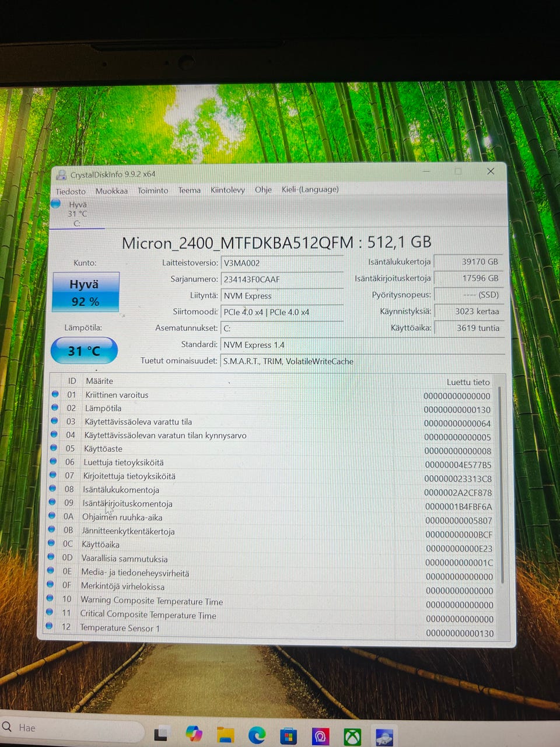Click the NVM Express 1.4 standard field
Viewport: 560px width, 747px height.
point(363,345)
